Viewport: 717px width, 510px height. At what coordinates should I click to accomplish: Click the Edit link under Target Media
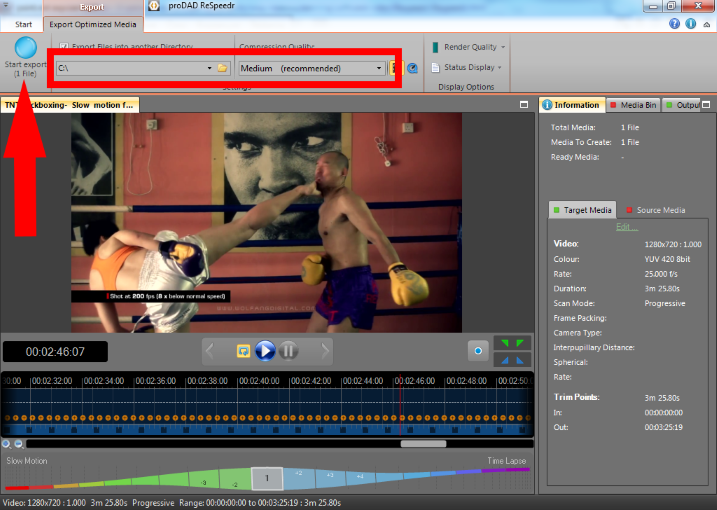point(626,227)
